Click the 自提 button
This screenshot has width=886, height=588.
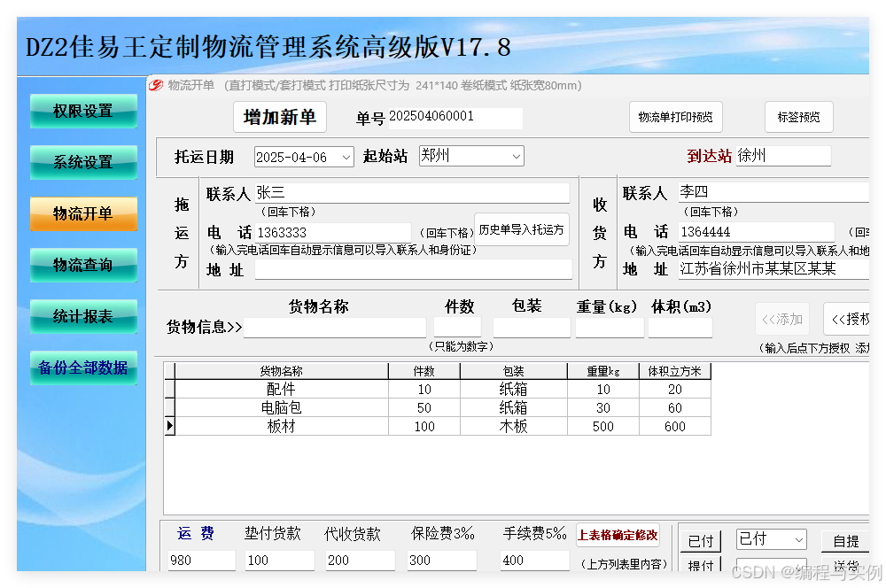(x=845, y=541)
